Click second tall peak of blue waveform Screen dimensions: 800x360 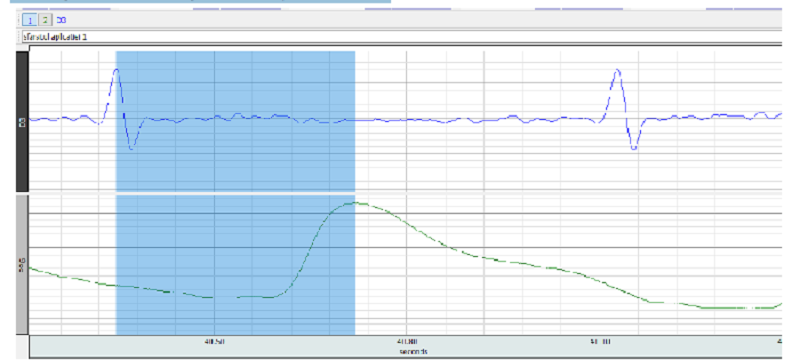tap(617, 70)
